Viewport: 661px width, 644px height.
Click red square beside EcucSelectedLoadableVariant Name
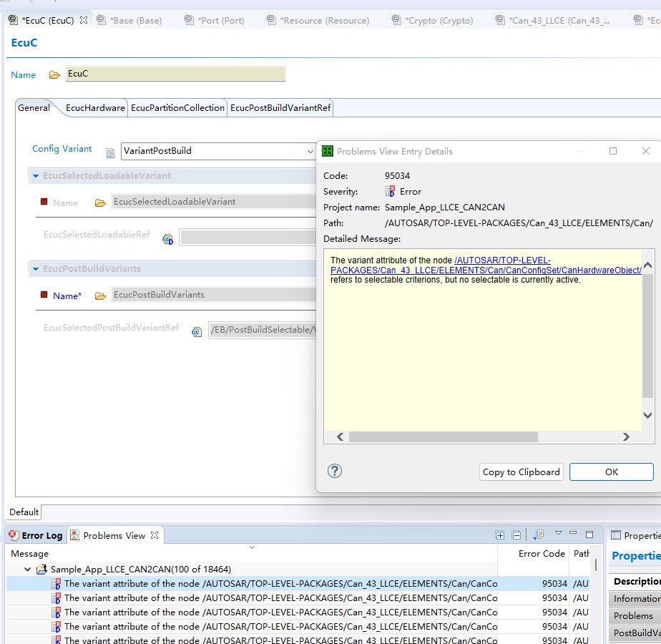[44, 201]
